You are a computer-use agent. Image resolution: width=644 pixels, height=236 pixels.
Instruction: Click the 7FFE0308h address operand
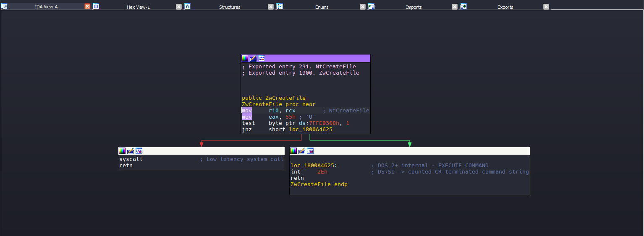[324, 123]
